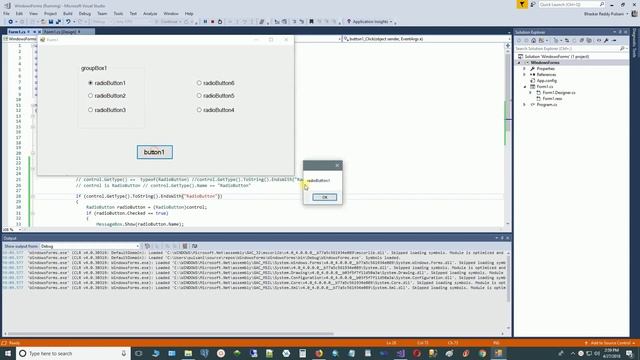640x360 pixels.
Task: Select radioButton3 in groupBox1
Action: (107, 110)
